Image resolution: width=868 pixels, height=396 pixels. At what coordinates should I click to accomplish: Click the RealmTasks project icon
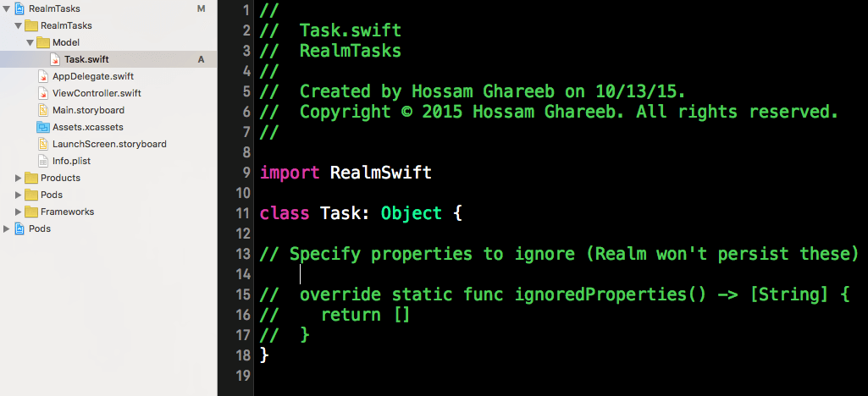[x=19, y=8]
